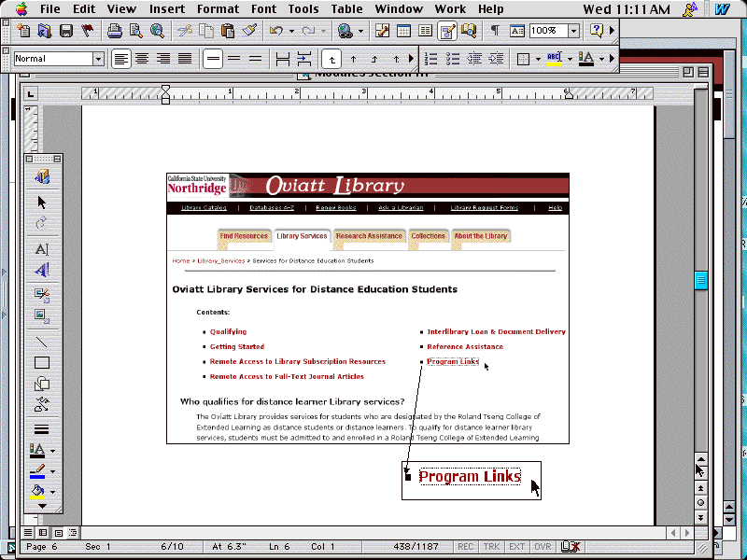Viewport: 747px width, 560px height.
Task: Open the Insert menu
Action: tap(167, 9)
